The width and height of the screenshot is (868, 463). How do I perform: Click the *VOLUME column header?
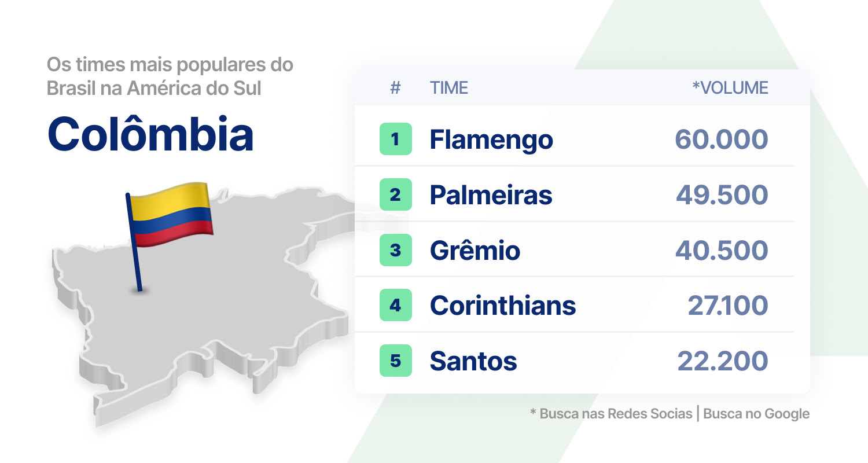point(730,88)
